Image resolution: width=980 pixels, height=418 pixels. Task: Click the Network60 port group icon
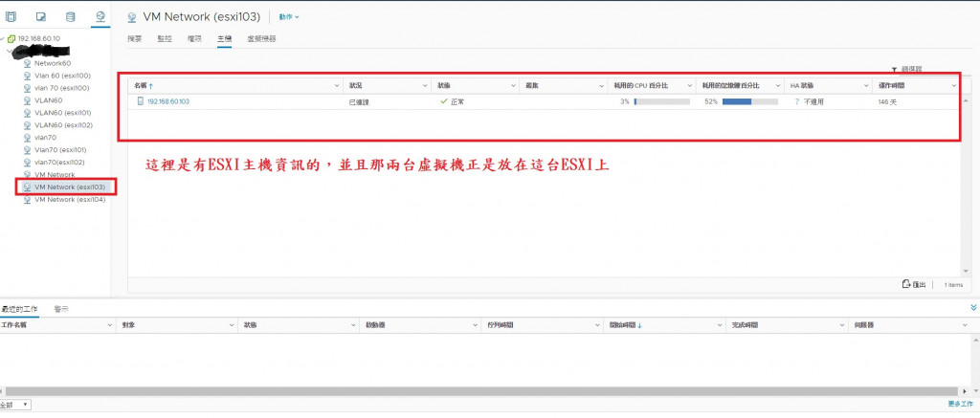point(27,63)
